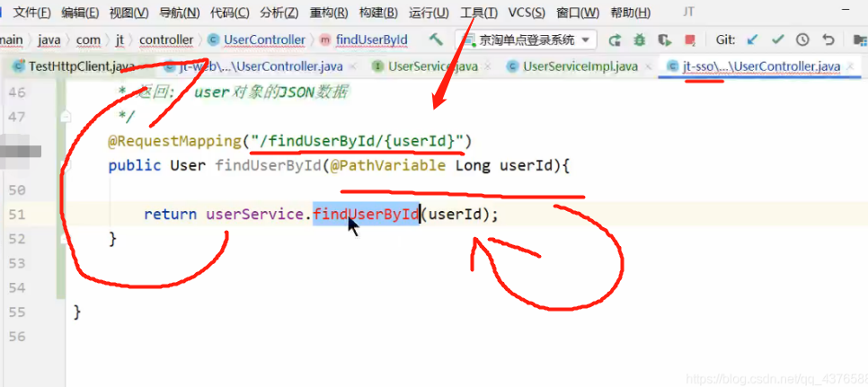
Task: Click the findUserById breadcrumb segment
Action: coord(371,40)
